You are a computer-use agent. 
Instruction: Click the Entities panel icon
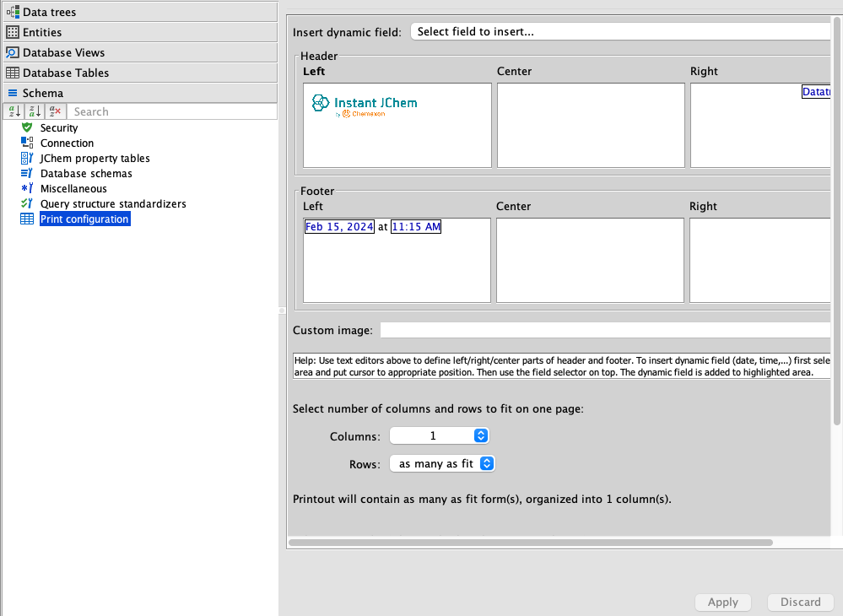point(13,31)
